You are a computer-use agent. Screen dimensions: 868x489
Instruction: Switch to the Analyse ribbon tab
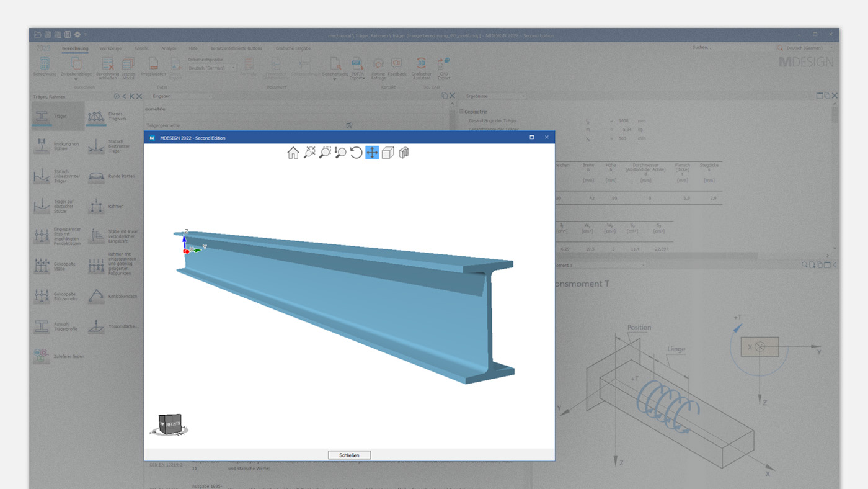pyautogui.click(x=169, y=48)
